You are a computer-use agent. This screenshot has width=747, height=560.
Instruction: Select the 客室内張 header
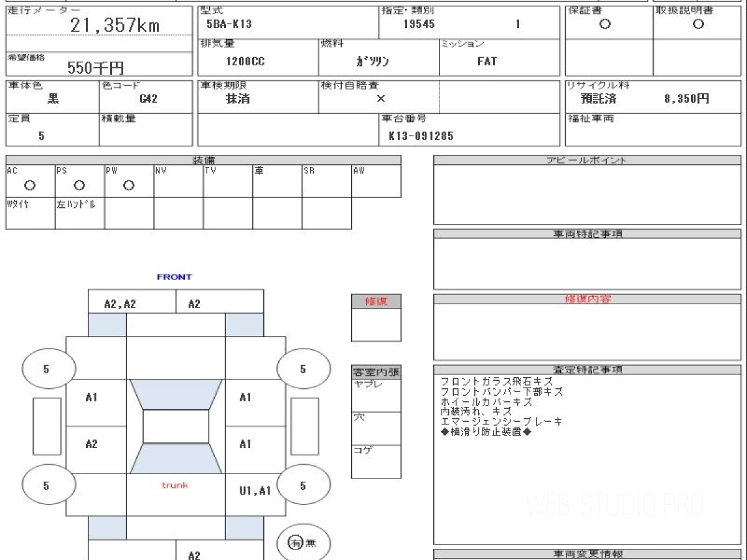pyautogui.click(x=376, y=372)
